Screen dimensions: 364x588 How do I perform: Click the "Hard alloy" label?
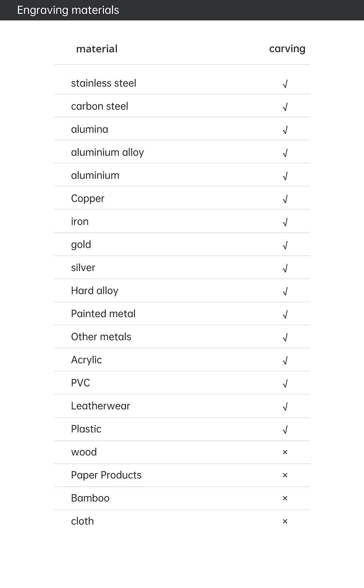click(95, 291)
